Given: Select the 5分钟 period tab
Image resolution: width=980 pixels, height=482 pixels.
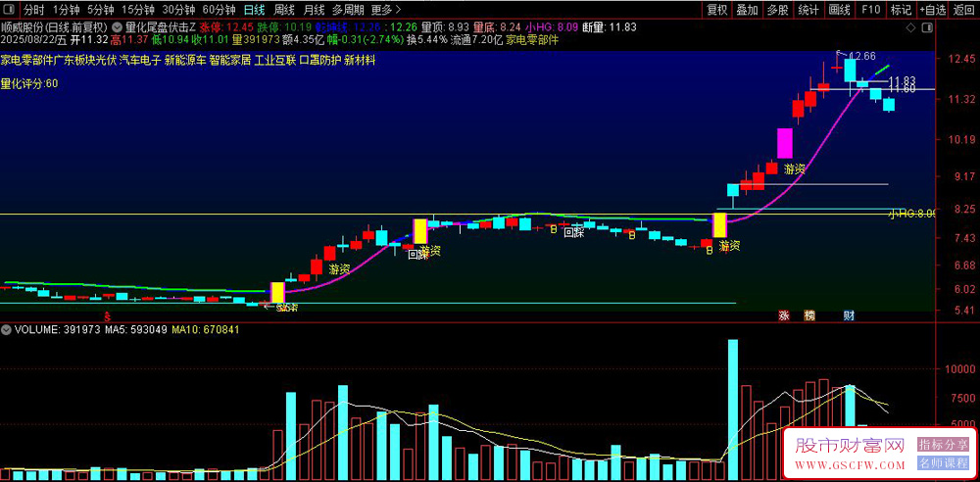Looking at the screenshot, I should click(x=100, y=10).
